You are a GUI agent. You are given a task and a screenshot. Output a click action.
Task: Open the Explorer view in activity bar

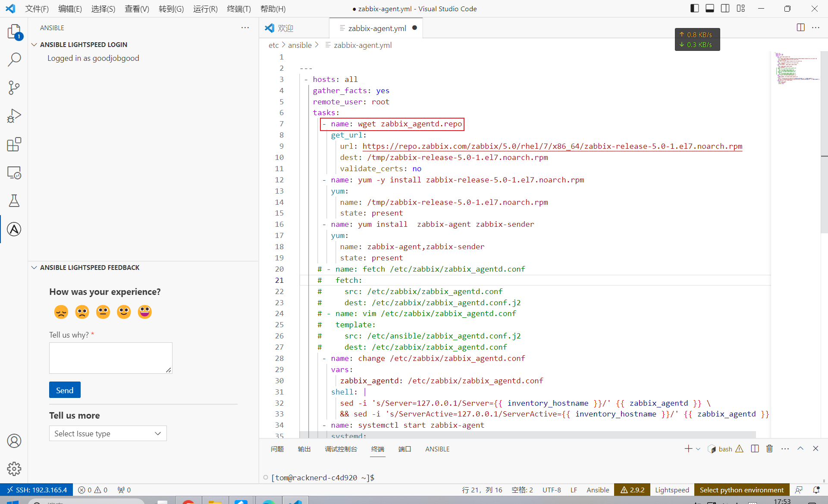(14, 32)
